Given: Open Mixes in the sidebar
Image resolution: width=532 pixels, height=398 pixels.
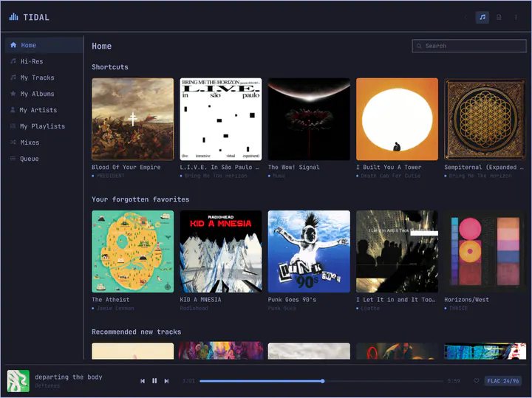Looking at the screenshot, I should 44,143.
